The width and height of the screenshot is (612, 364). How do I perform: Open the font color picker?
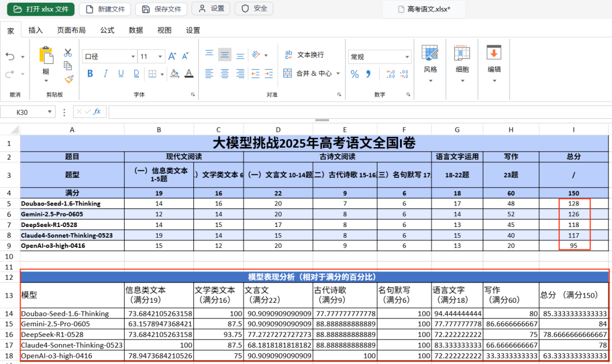(x=189, y=74)
